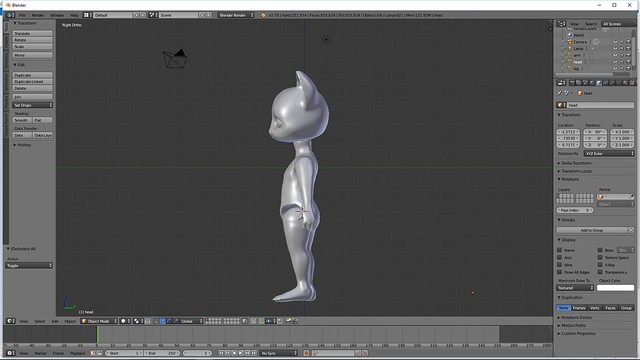Open the XYZ Euler rotation mode dropdown

pyautogui.click(x=609, y=153)
